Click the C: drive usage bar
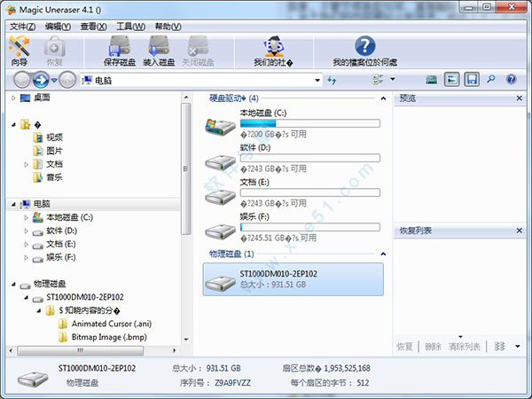532x399 pixels. [310, 123]
